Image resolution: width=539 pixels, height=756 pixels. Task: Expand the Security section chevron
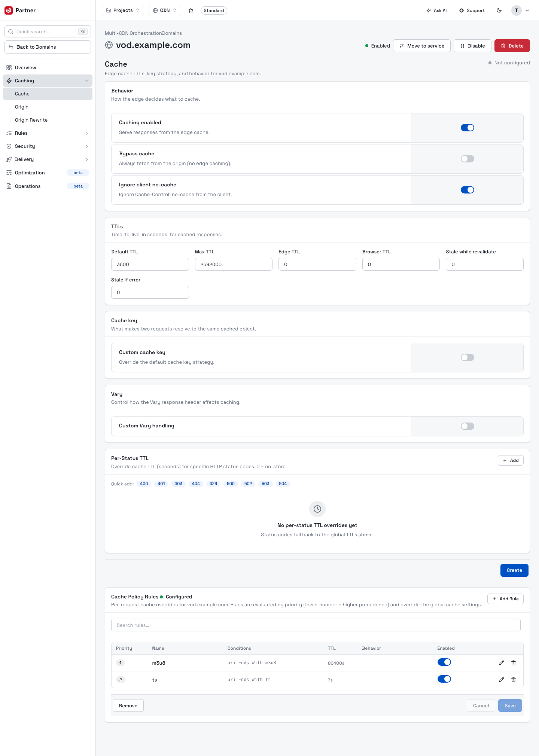[87, 146]
